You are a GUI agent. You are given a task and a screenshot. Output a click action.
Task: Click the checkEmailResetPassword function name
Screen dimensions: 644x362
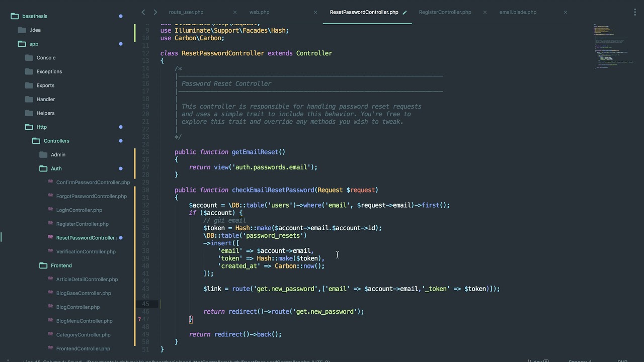point(273,190)
